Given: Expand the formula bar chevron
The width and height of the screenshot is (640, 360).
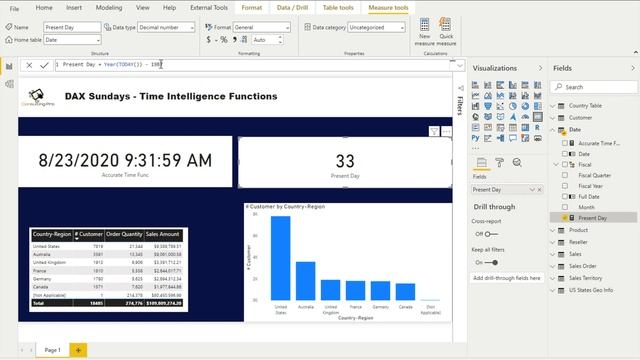Looking at the screenshot, I should (460, 65).
